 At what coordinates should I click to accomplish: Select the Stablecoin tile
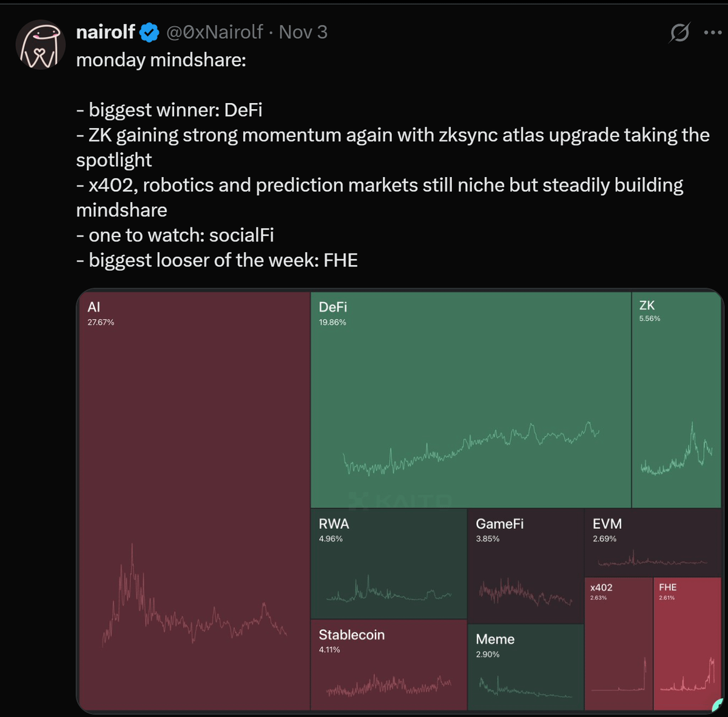point(388,664)
